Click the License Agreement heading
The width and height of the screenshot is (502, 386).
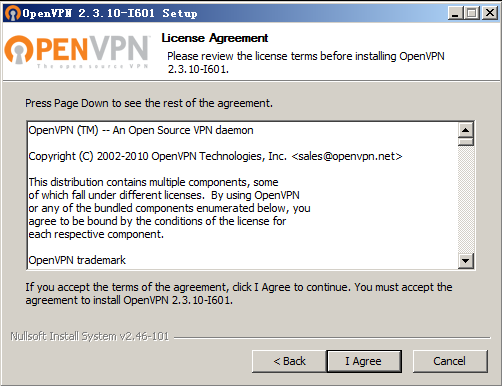click(x=215, y=38)
